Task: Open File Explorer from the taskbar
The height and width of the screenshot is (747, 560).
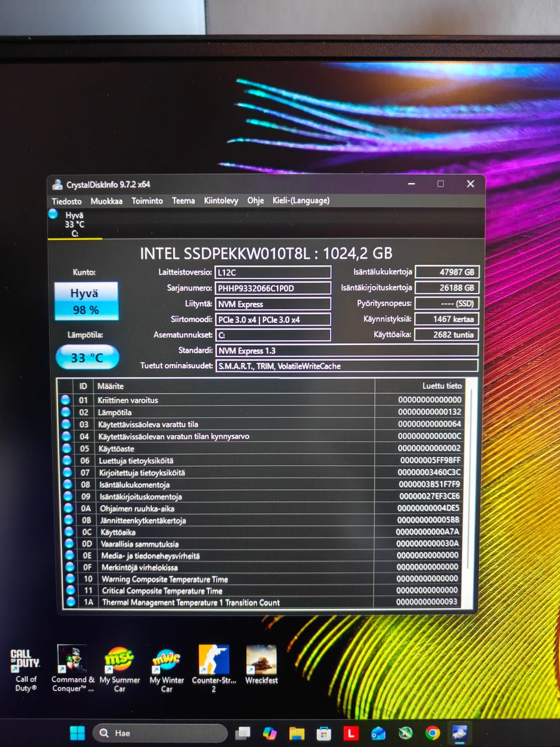Action: [297, 733]
